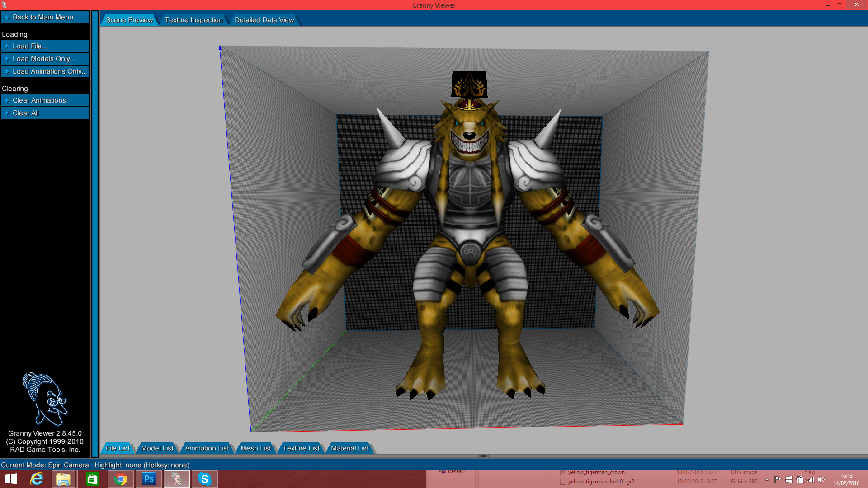Open the Windows Start menu
This screenshot has height=488, width=868.
(11, 479)
